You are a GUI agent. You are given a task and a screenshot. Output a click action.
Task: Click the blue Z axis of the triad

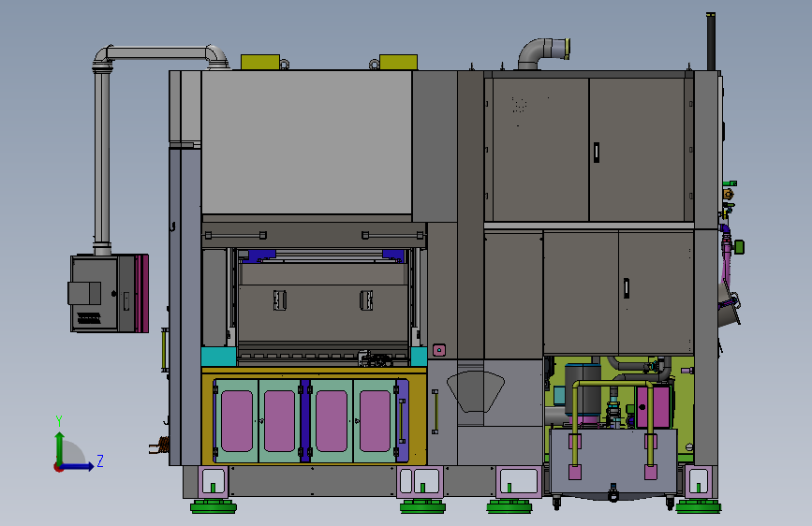pyautogui.click(x=78, y=467)
